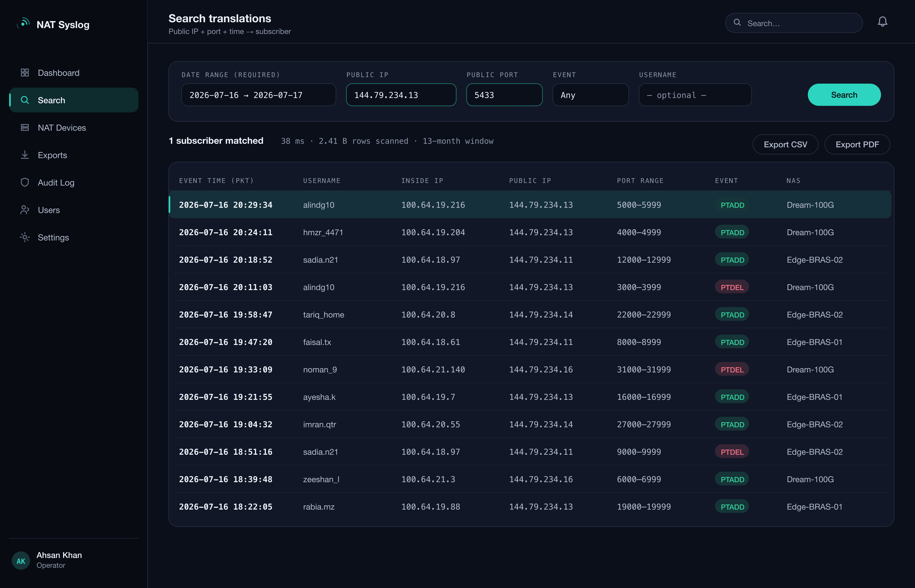The image size is (915, 588).
Task: Click the top Search... input box
Action: pyautogui.click(x=794, y=23)
